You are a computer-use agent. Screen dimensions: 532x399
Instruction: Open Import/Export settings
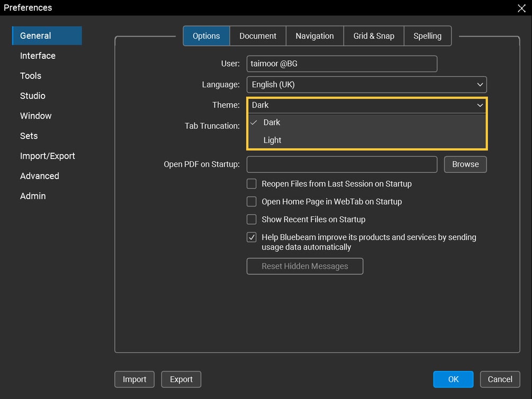point(48,156)
